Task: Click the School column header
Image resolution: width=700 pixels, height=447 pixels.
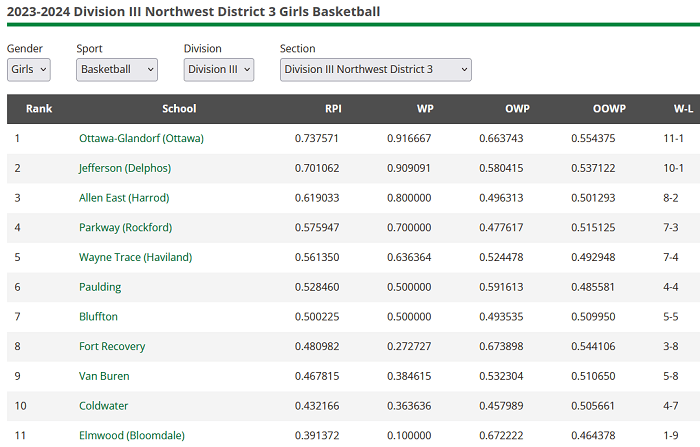Action: 179,109
